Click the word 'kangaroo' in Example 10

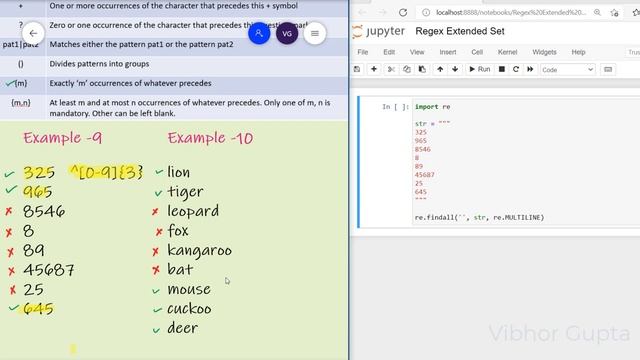point(199,251)
